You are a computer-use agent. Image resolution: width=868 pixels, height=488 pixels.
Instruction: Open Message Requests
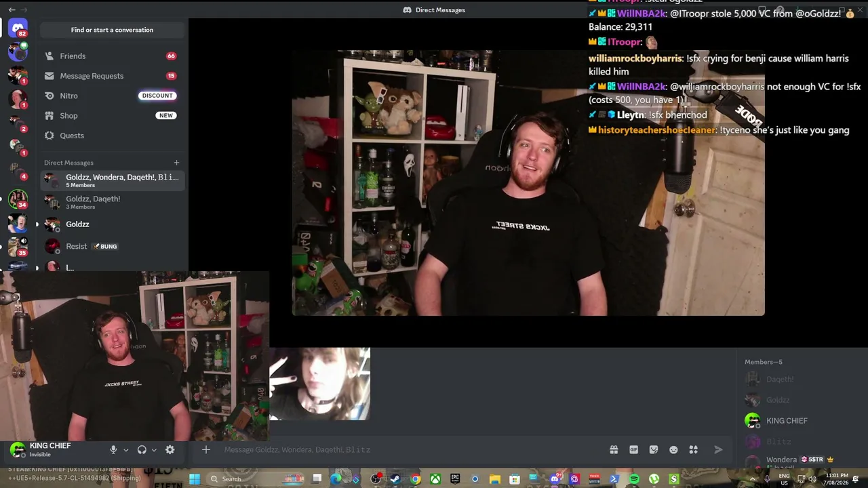[x=112, y=76]
